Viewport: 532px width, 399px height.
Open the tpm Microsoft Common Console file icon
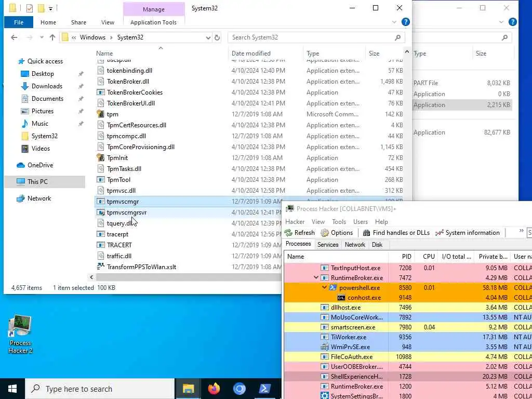click(x=100, y=114)
